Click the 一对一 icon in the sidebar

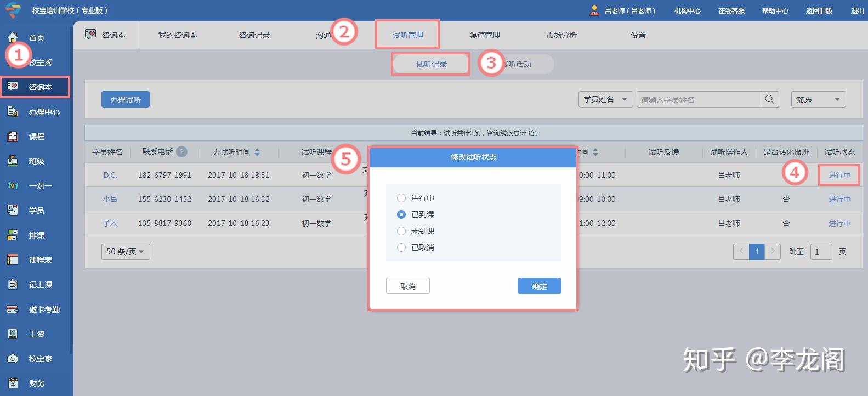tap(13, 185)
